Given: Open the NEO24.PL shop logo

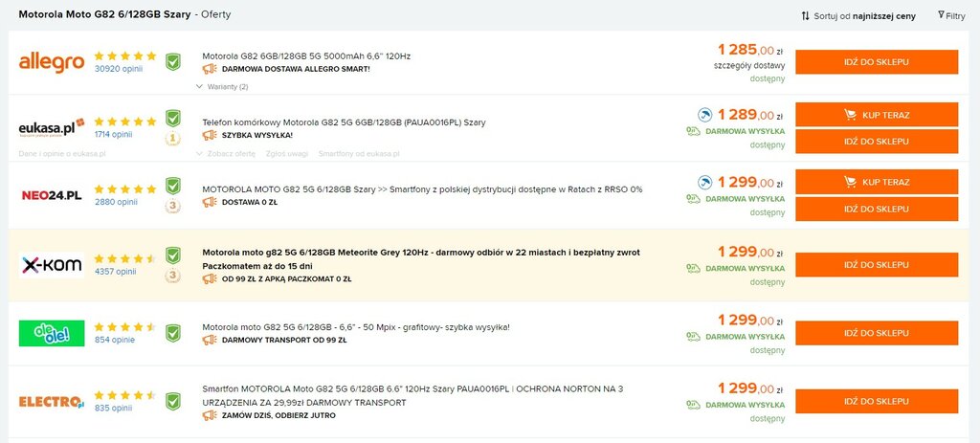Looking at the screenshot, I should 52,195.
